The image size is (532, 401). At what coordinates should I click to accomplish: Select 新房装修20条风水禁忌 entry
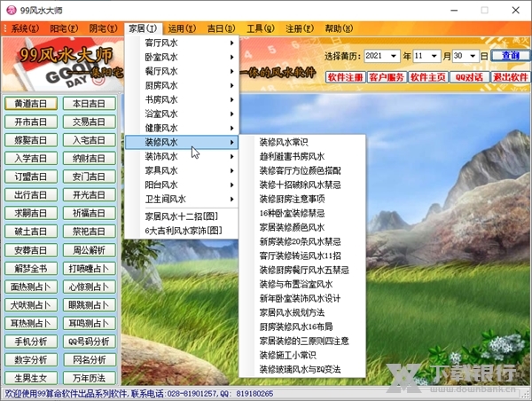point(302,241)
